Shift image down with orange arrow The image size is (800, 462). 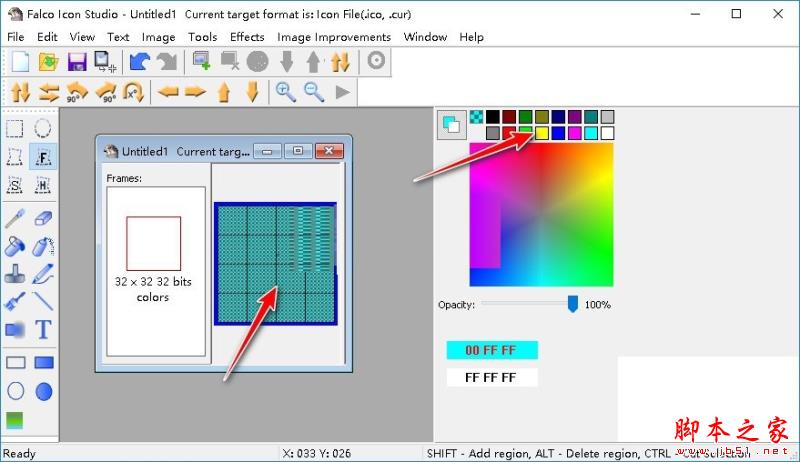click(x=252, y=92)
